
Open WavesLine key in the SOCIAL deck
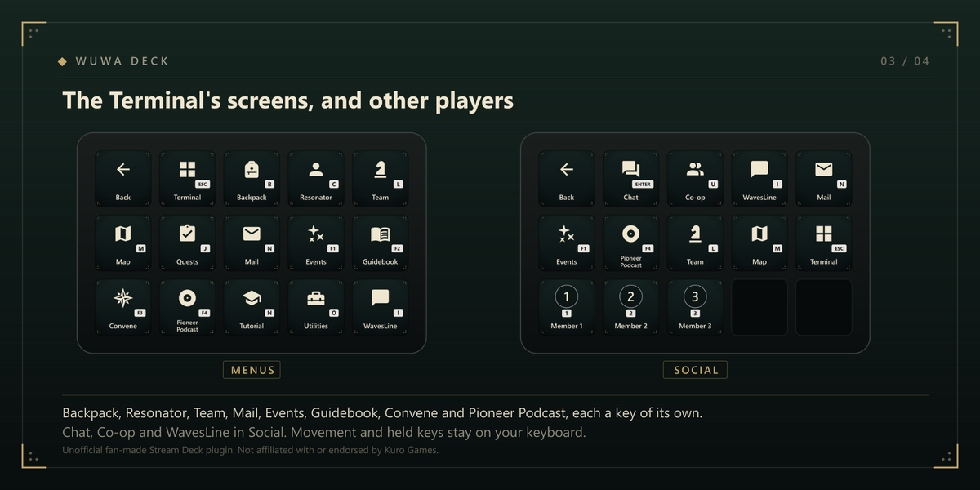pyautogui.click(x=759, y=178)
